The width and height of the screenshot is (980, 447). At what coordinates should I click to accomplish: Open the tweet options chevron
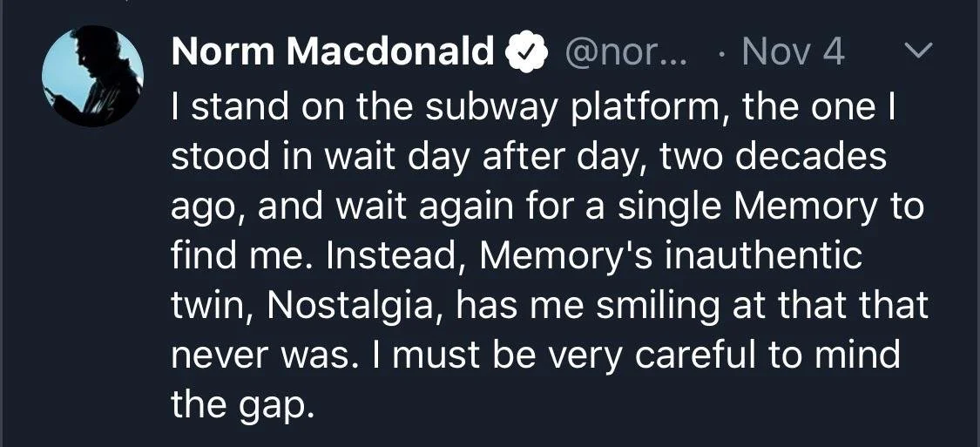918,50
